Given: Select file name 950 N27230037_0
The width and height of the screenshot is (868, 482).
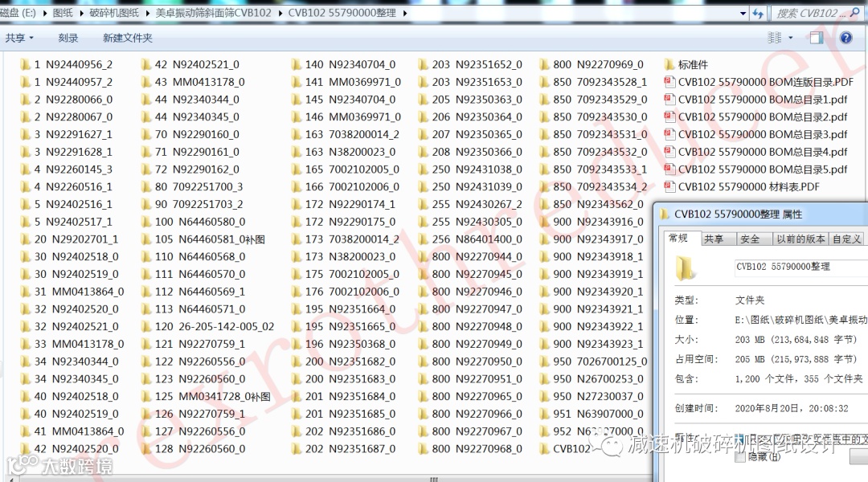Looking at the screenshot, I should pos(598,396).
